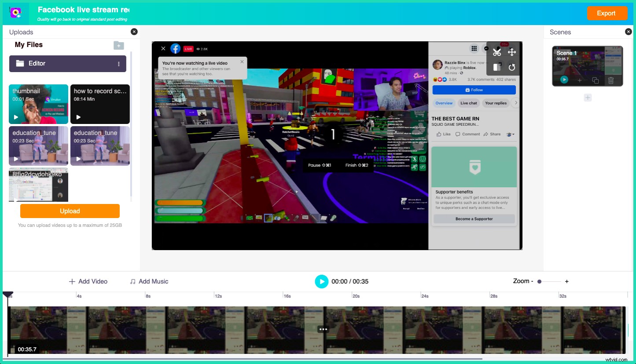Click the Zoom slider handle
Screen dimensions: 636x364
[540, 281]
